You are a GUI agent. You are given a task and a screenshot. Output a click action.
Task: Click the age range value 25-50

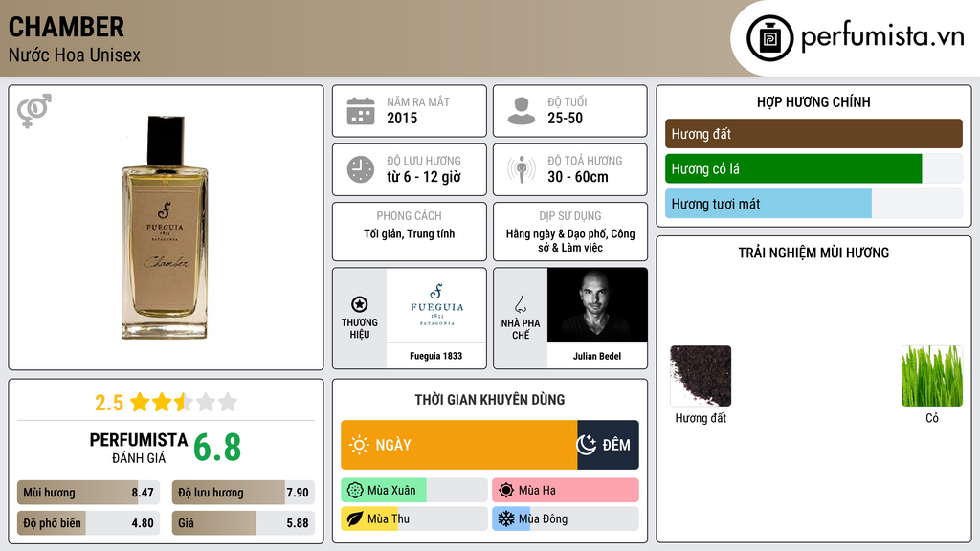(565, 118)
